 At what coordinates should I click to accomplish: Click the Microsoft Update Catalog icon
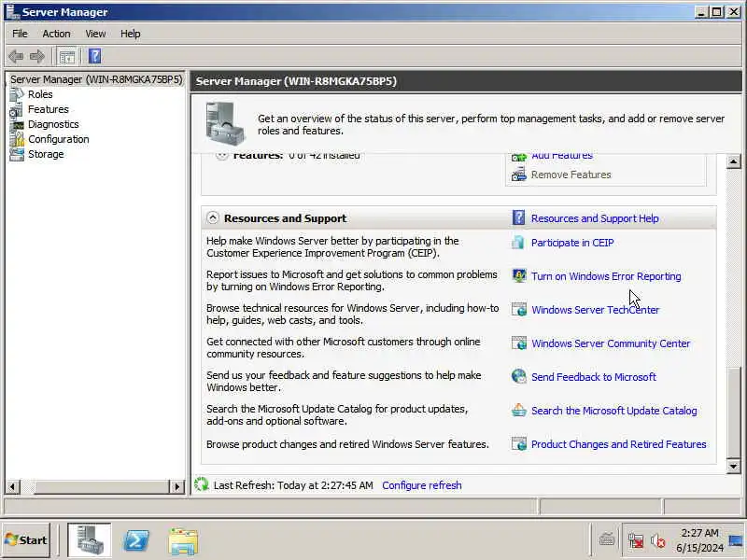point(519,410)
